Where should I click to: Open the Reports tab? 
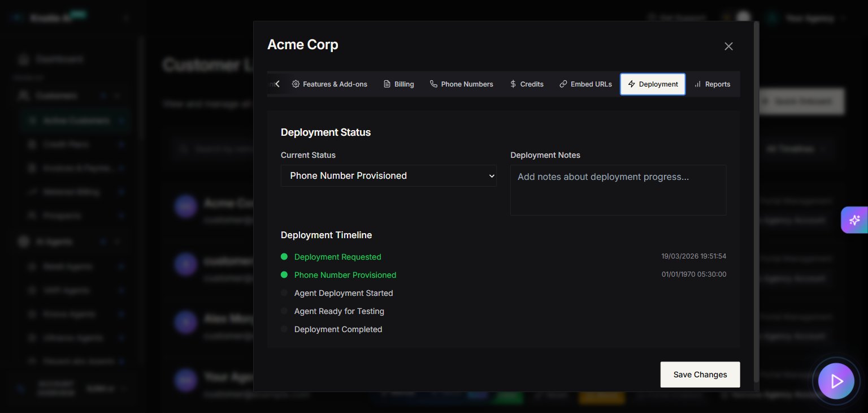point(712,84)
